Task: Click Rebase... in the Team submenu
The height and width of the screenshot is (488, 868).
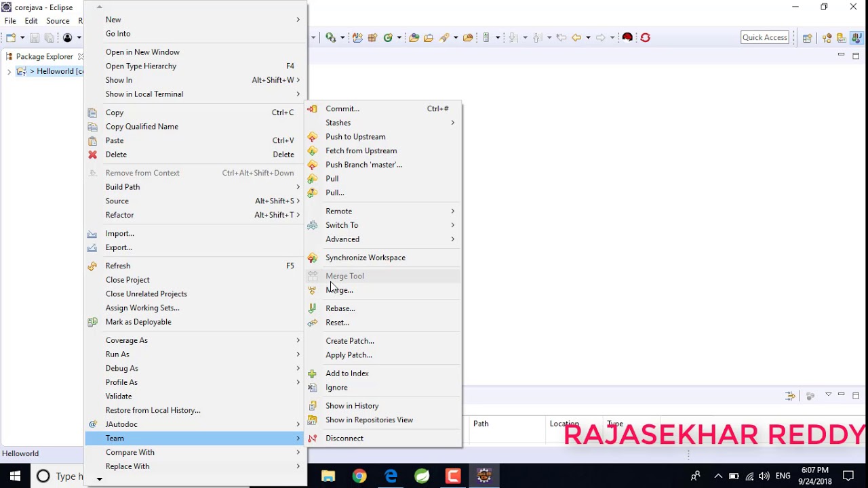Action: pos(340,308)
